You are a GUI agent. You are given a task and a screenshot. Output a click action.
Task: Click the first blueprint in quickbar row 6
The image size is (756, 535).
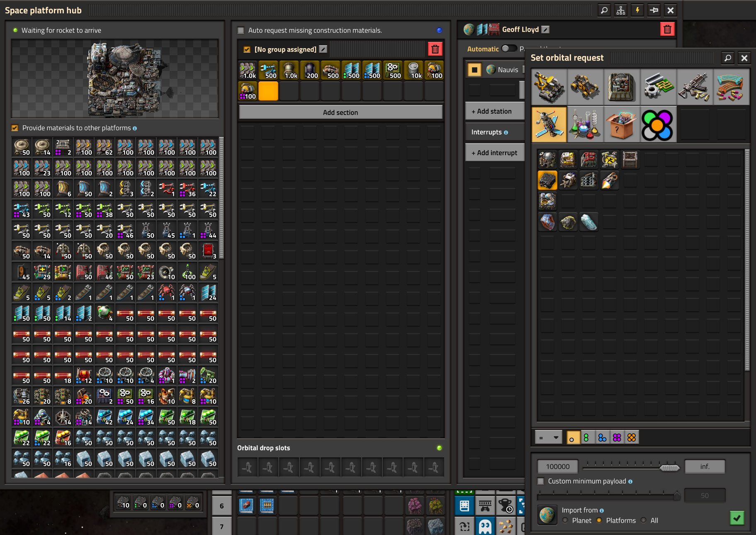[x=246, y=506]
